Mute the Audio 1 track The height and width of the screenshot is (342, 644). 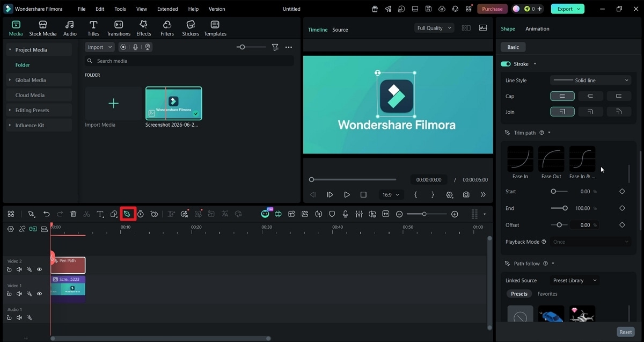tap(19, 318)
